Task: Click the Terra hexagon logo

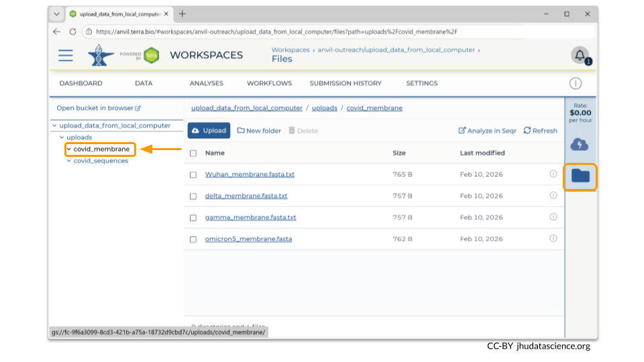Action: [152, 55]
